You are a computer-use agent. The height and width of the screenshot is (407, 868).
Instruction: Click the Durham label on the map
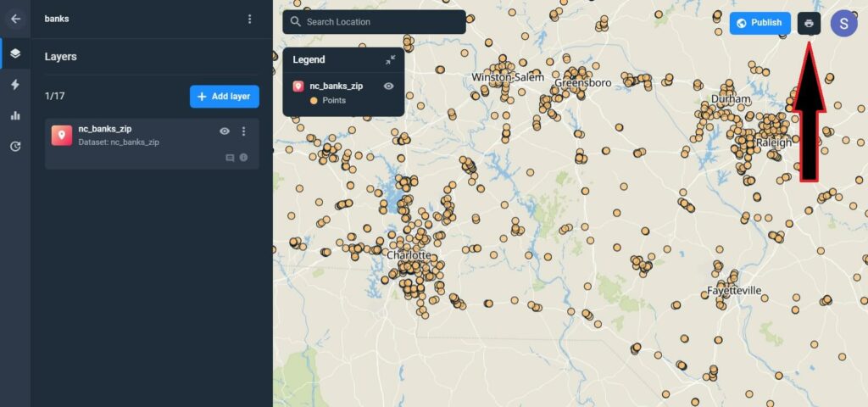(732, 99)
